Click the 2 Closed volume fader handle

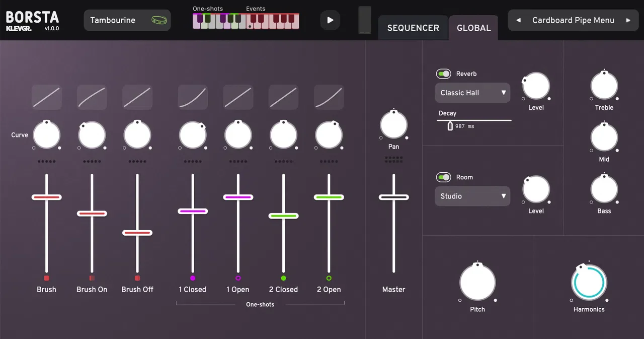coord(283,216)
